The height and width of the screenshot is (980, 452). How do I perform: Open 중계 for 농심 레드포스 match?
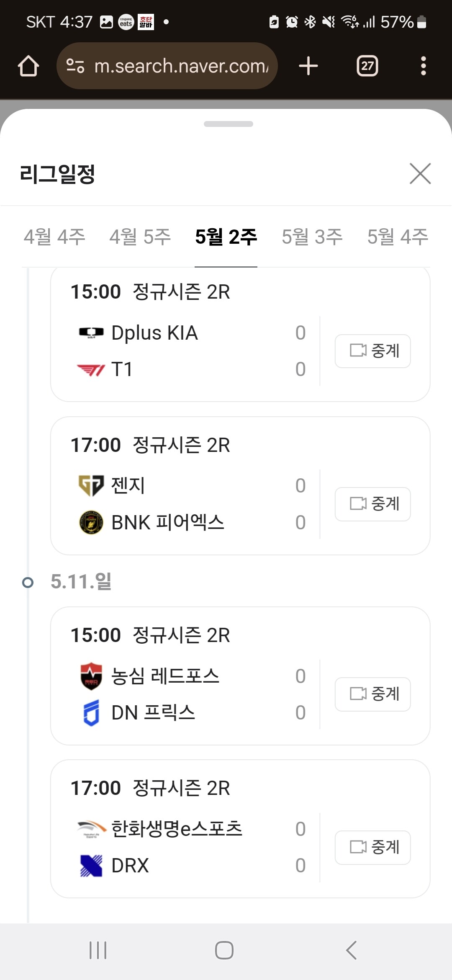pyautogui.click(x=373, y=694)
